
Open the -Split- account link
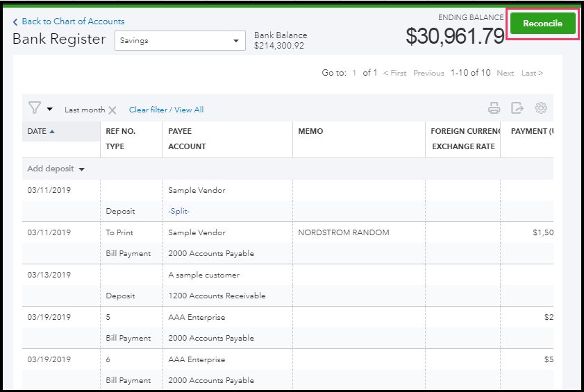click(178, 212)
